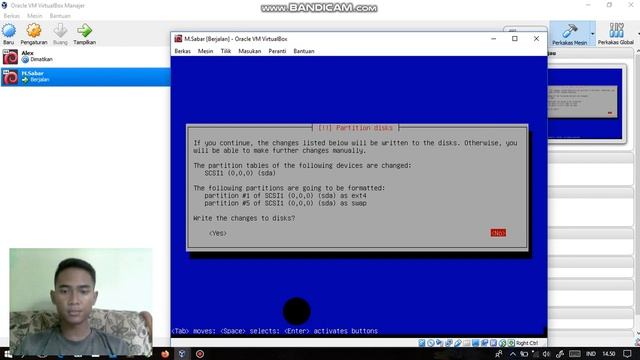Open Windows Start menu
This screenshot has width=640, height=360.
click(x=8, y=354)
